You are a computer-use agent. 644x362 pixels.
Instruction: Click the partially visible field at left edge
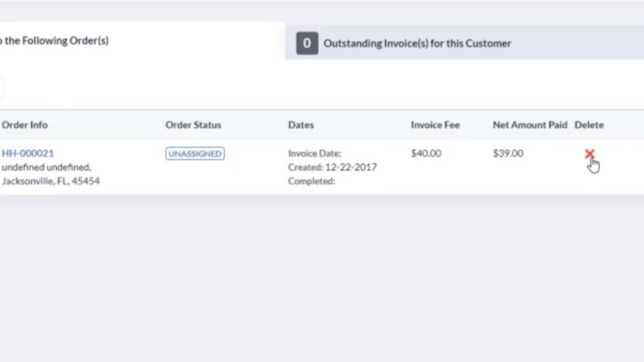point(2,89)
